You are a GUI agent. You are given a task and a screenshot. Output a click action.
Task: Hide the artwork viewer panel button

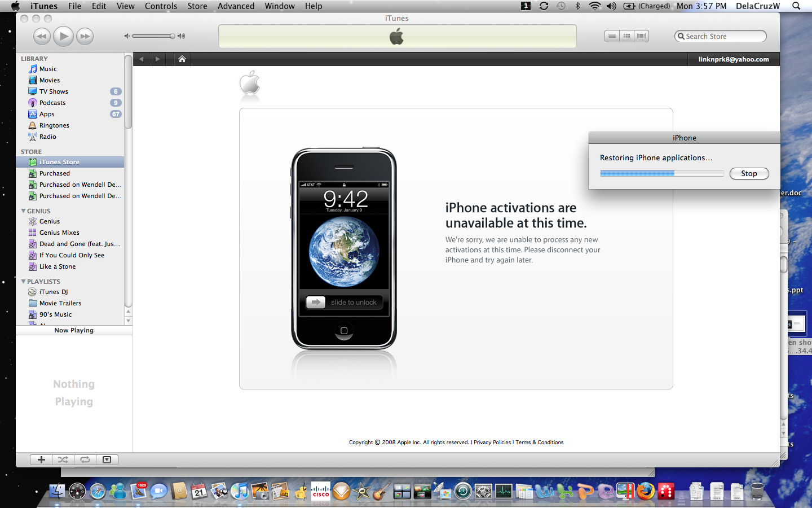point(107,459)
